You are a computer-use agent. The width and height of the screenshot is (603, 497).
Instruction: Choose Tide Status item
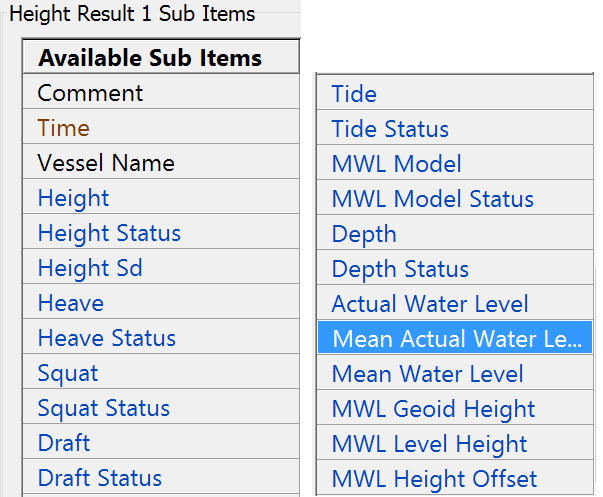[x=390, y=129]
